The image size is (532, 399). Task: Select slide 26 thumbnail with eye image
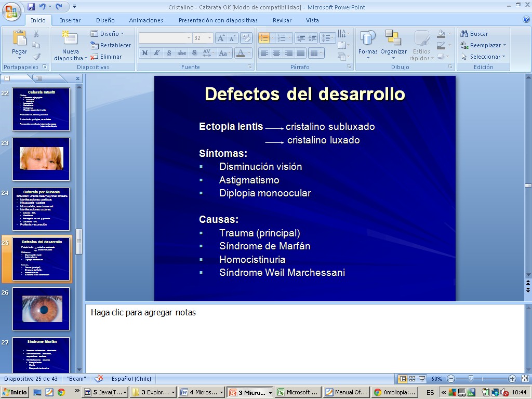tap(42, 309)
